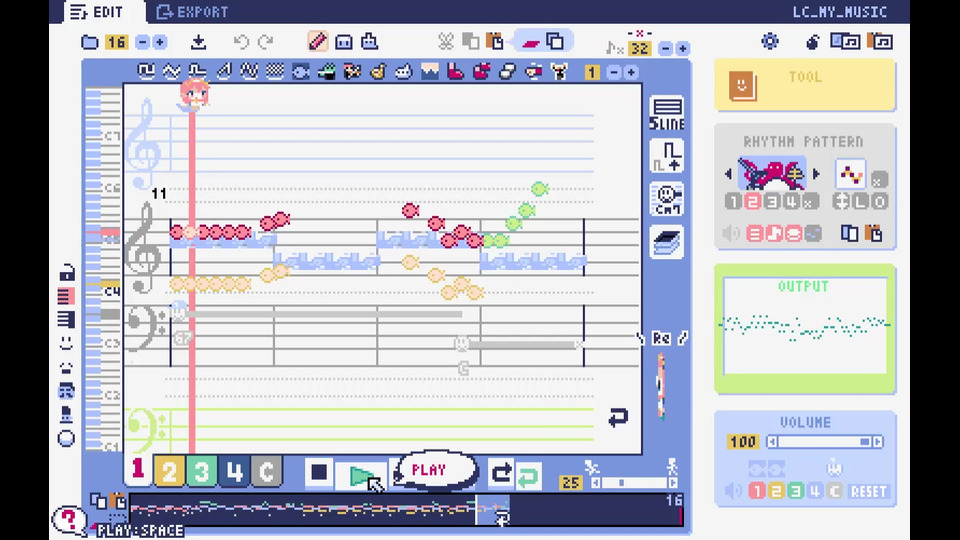Choose the dog face instrument icon

coord(559,72)
